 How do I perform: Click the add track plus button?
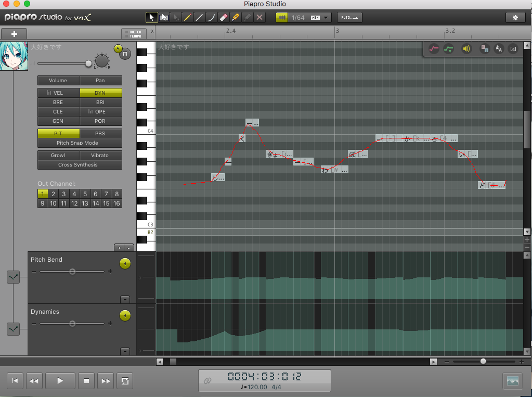pos(14,34)
